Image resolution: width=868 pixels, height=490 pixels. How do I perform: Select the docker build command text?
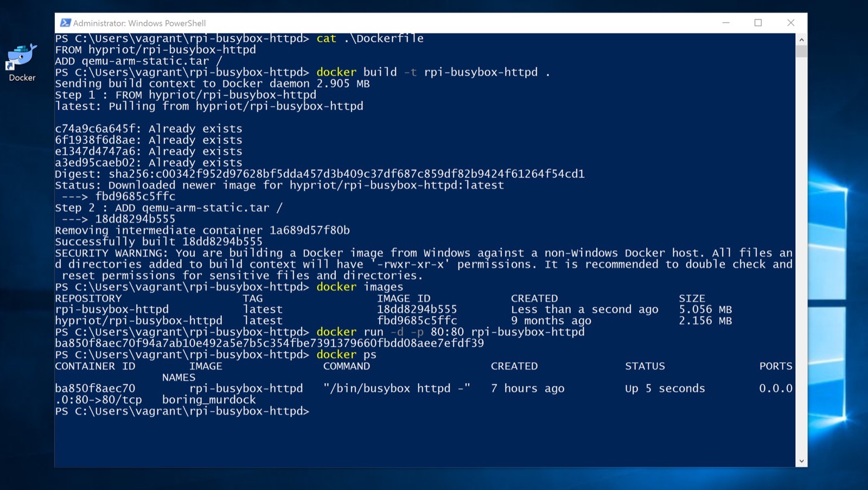pyautogui.click(x=433, y=72)
